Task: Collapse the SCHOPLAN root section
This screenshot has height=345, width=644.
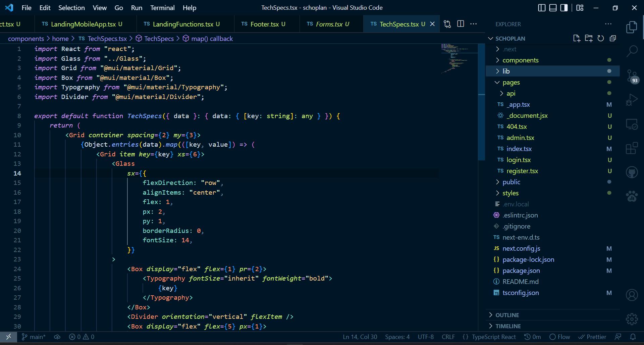Action: [490, 38]
